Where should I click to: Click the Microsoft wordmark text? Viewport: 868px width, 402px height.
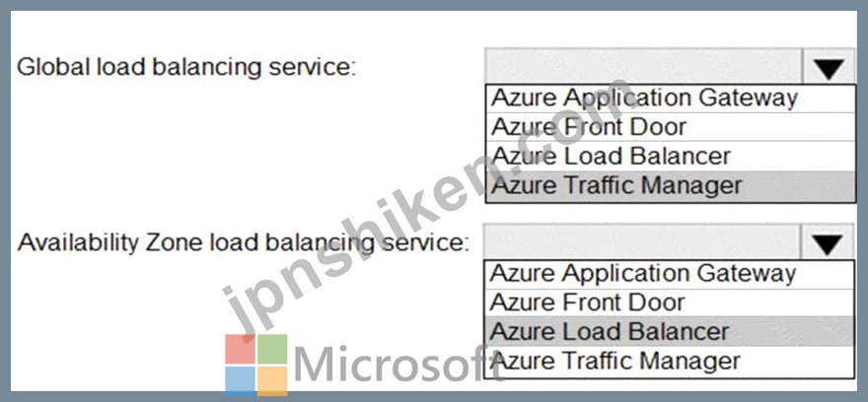pos(398,365)
